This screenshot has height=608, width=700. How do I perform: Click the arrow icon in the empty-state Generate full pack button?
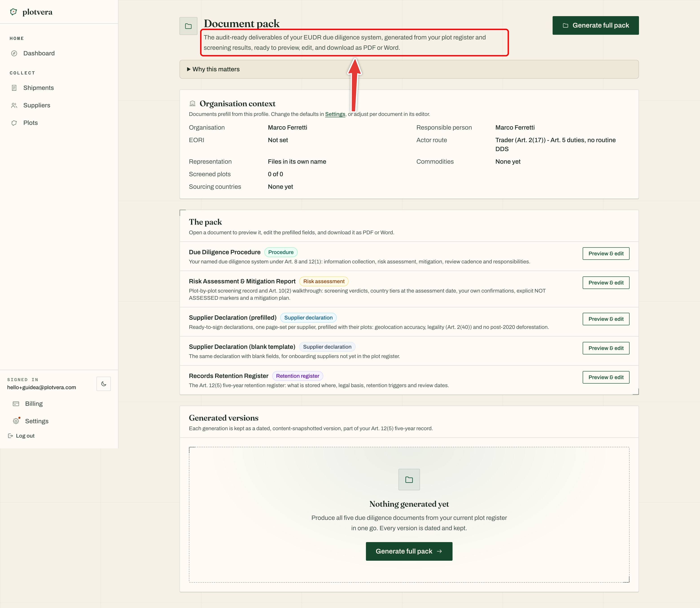tap(439, 551)
